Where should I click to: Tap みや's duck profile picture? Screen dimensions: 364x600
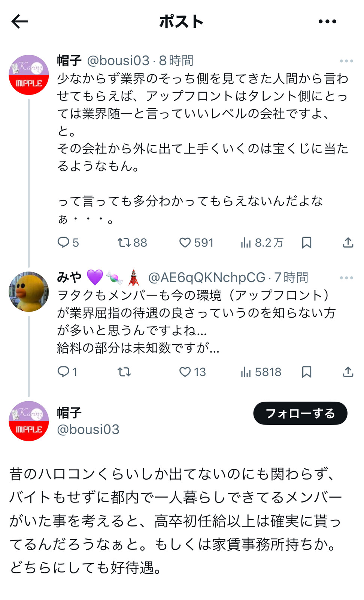click(29, 292)
